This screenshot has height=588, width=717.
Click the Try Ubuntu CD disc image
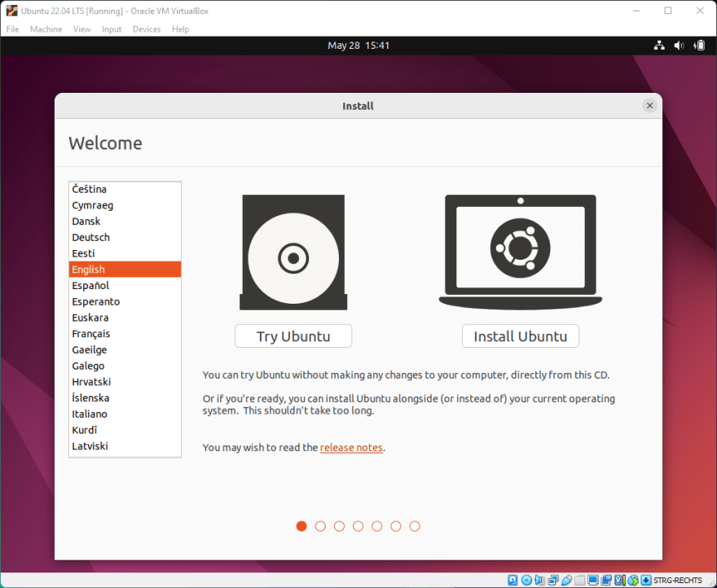[293, 252]
